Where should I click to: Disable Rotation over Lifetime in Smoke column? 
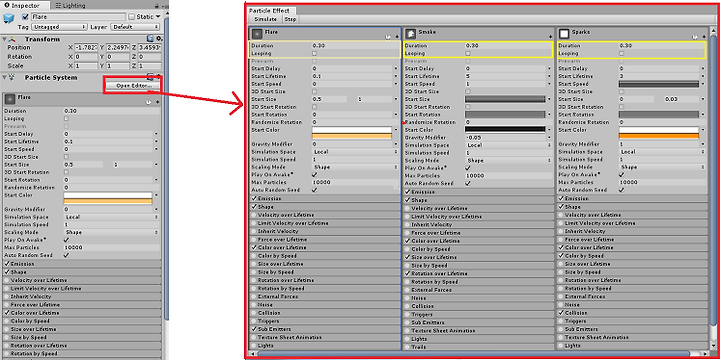(408, 273)
